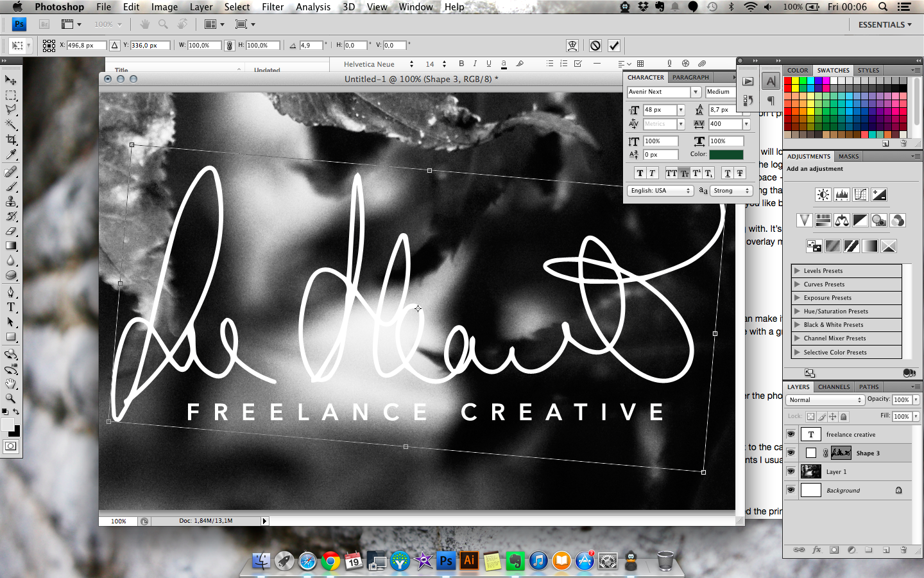Commit the transform with the checkmark

click(614, 46)
